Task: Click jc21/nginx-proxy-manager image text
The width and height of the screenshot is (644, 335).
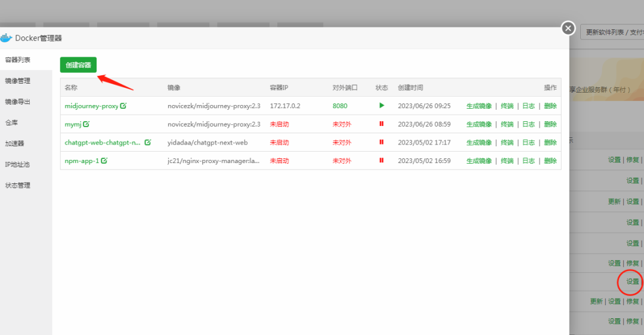Action: tap(213, 161)
